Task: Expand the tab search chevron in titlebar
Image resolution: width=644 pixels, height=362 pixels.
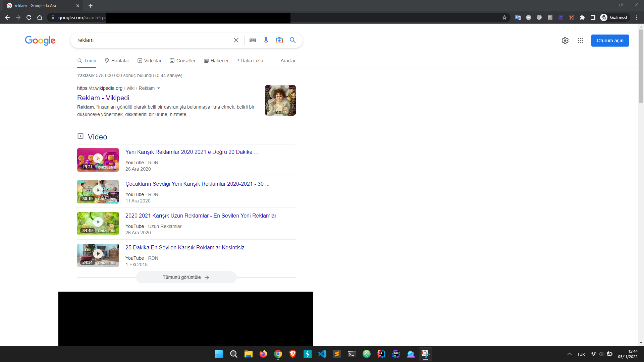Action: (x=590, y=5)
